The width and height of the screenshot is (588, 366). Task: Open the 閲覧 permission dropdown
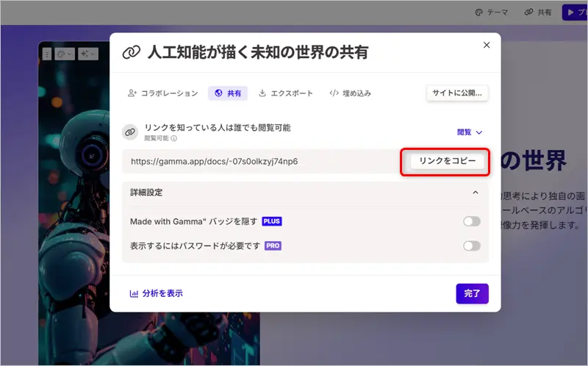tap(470, 132)
